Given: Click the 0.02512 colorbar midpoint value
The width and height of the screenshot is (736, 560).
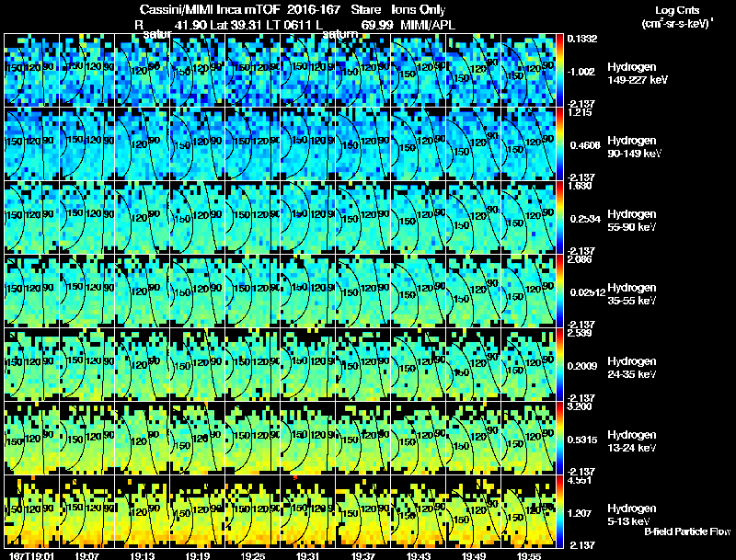Looking at the screenshot, I should click(587, 292).
